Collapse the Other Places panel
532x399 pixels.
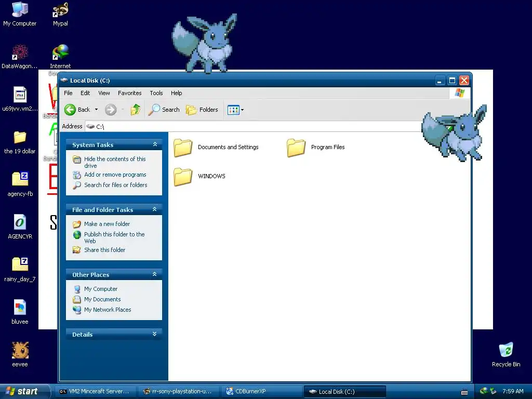click(155, 274)
